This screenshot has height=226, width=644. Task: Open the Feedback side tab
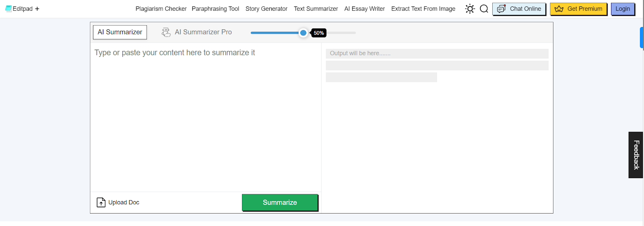coord(636,155)
